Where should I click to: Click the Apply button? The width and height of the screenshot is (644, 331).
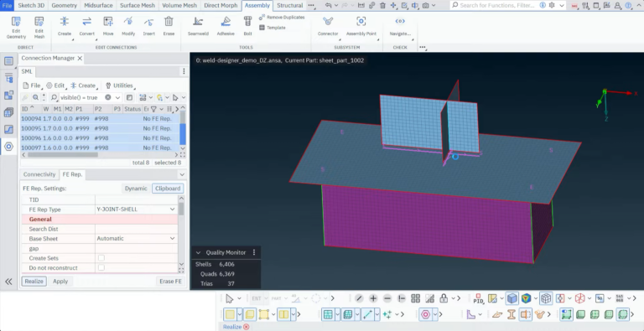tap(60, 282)
